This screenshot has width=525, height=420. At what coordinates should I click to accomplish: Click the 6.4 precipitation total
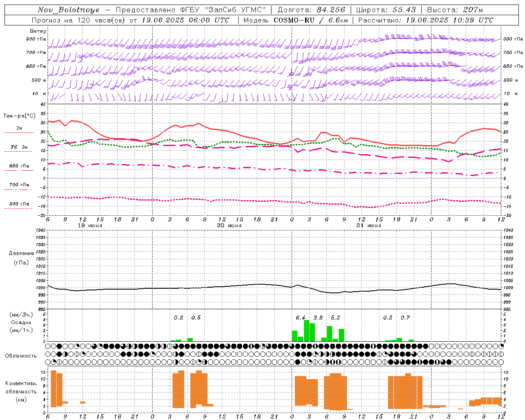pos(301,317)
